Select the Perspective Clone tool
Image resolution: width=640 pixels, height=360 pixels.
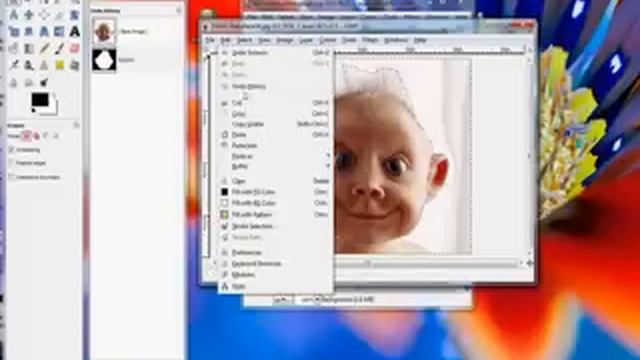pos(74,65)
